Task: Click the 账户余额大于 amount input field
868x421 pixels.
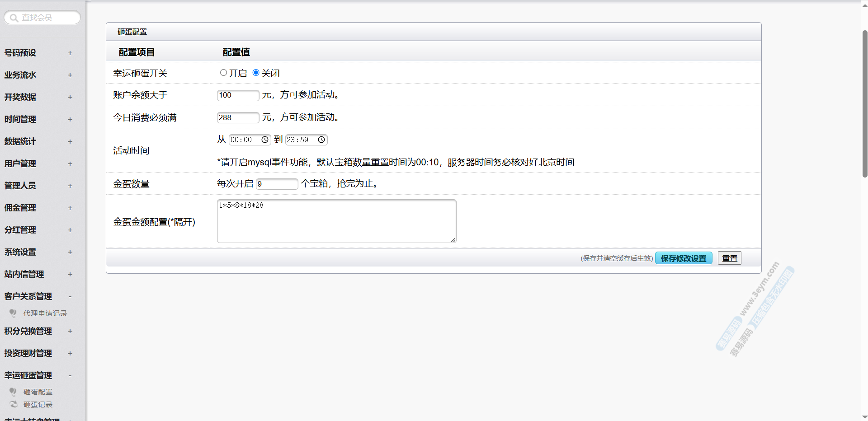Action: (238, 95)
